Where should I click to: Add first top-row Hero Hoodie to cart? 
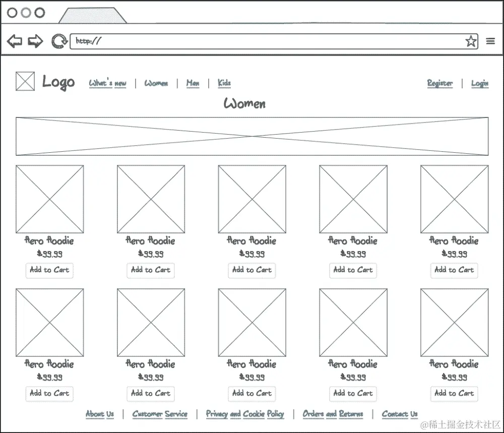(x=49, y=270)
